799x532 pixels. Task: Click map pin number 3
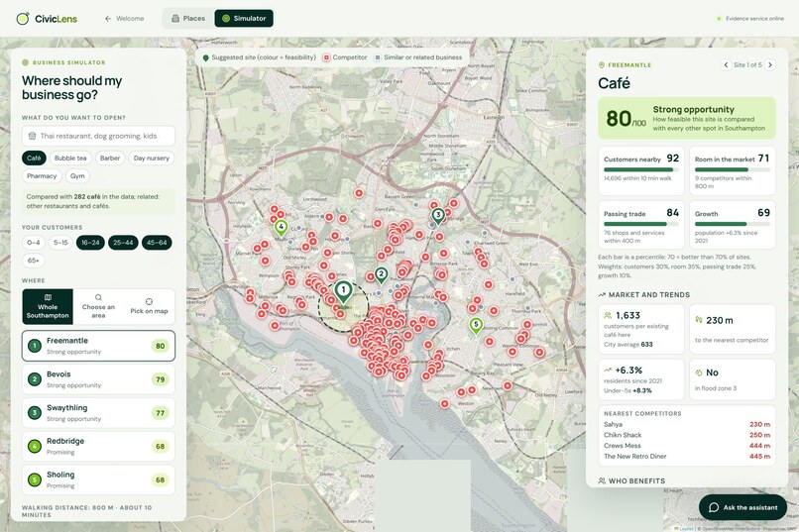tap(438, 216)
